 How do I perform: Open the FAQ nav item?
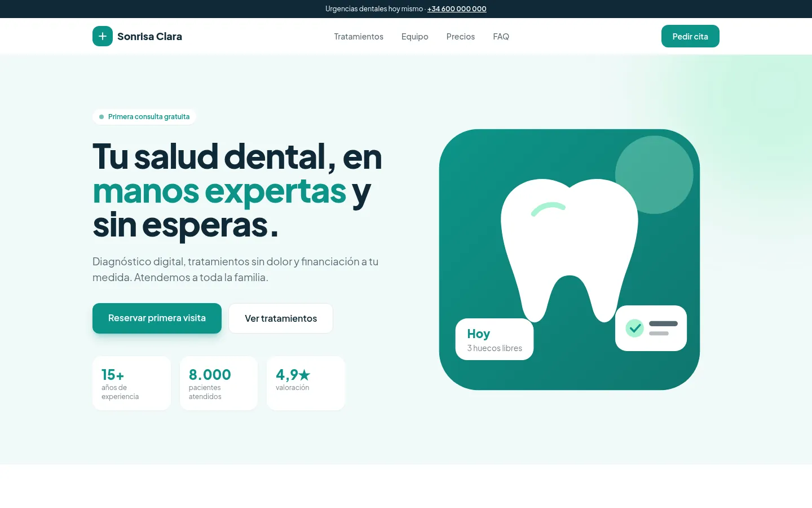(501, 37)
